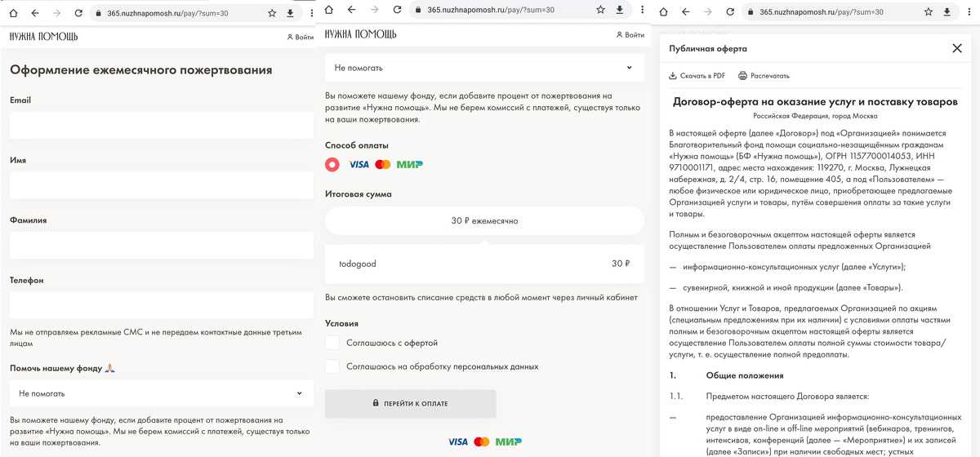
Task: Open 'Не помогать' dropdown under 'Помочь нашему фонду'
Action: [x=161, y=393]
